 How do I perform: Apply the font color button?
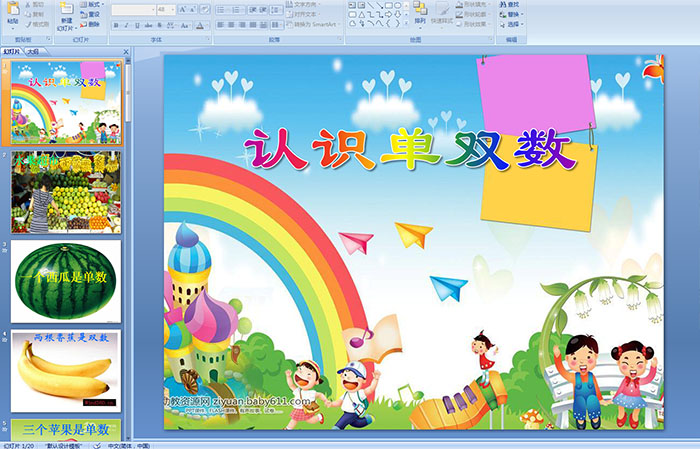(200, 26)
